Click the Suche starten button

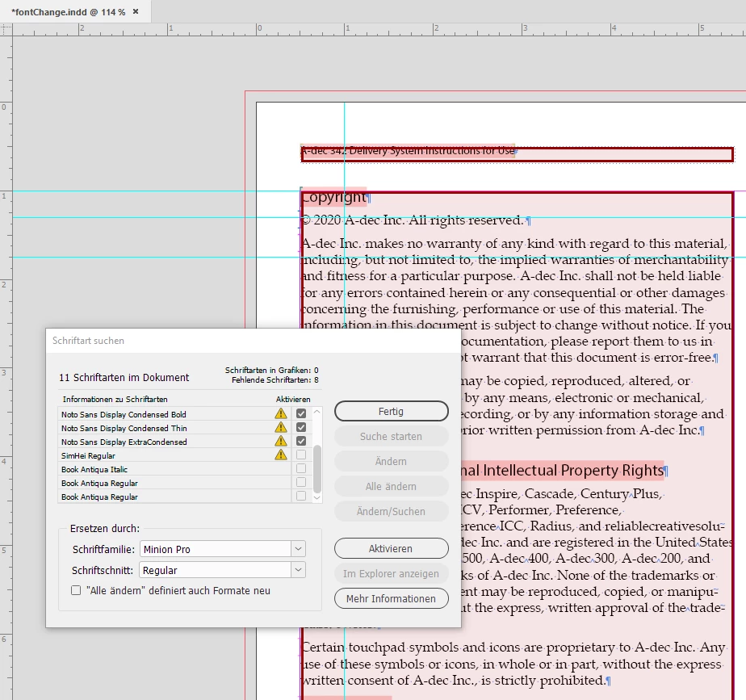click(x=391, y=436)
